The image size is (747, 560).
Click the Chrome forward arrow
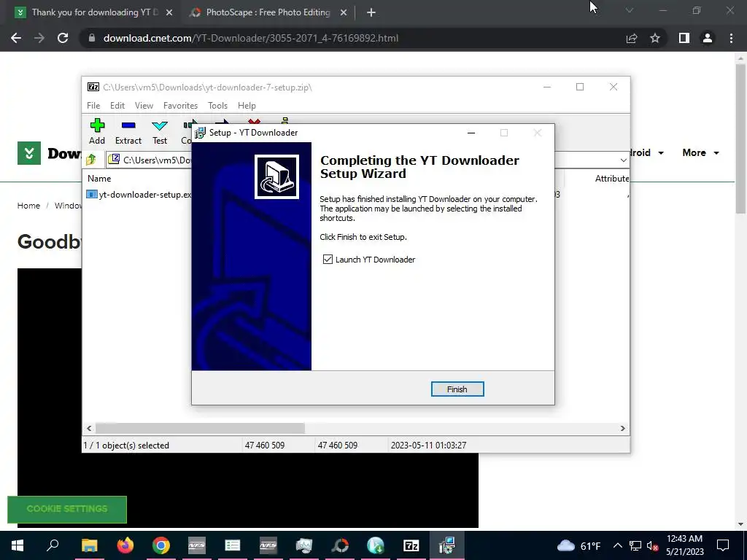(x=39, y=38)
